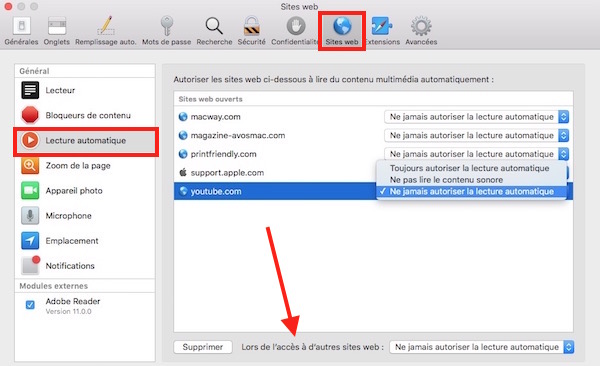600x366 pixels.
Task: Open the Mots de passe pane
Action: pyautogui.click(x=166, y=31)
